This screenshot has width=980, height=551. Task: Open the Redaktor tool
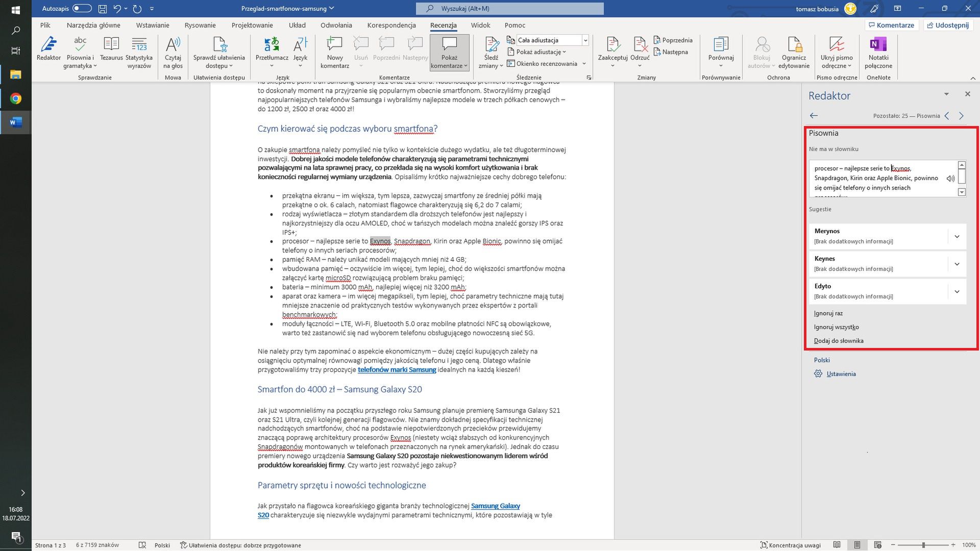coord(48,51)
